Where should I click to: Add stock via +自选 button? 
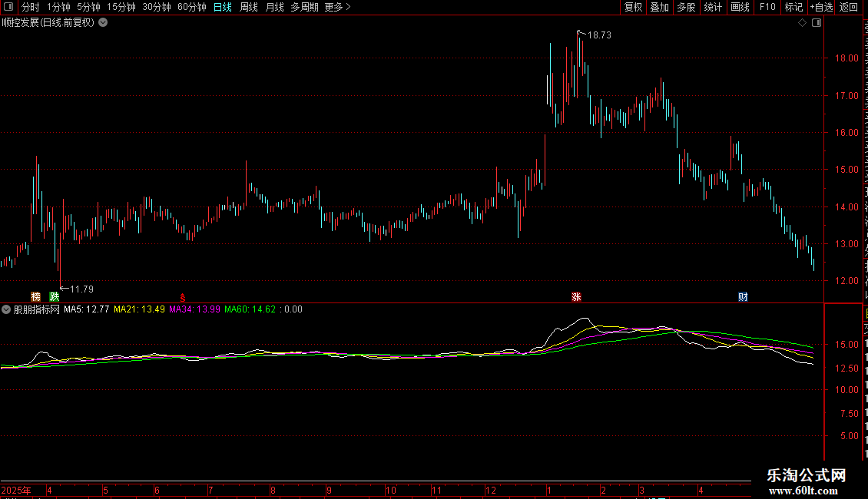tap(821, 7)
